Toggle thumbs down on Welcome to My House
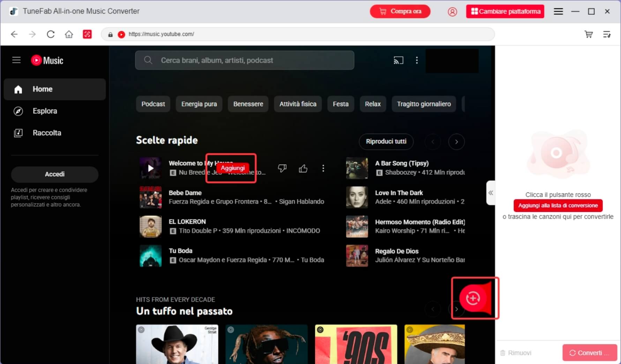 pos(282,168)
